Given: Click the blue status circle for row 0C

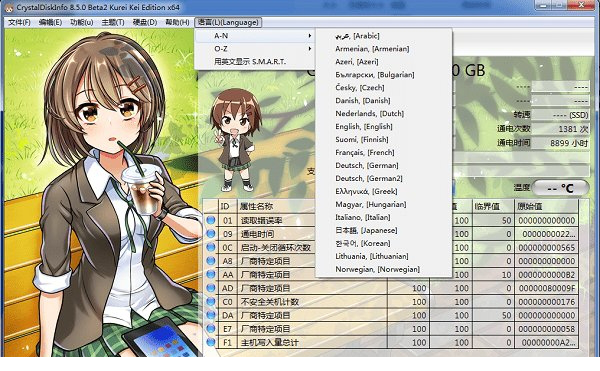Looking at the screenshot, I should (x=210, y=247).
